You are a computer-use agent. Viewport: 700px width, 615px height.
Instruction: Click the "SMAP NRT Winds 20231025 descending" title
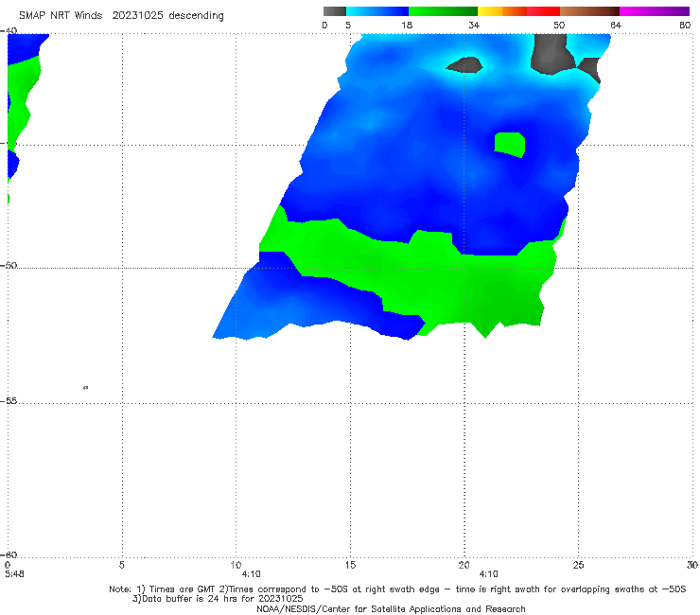point(121,16)
